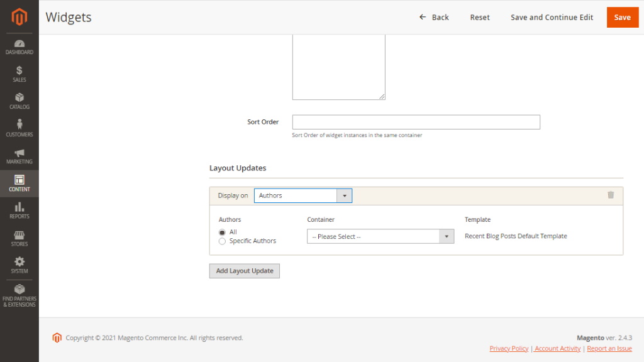Click the Widgets page title

click(69, 17)
